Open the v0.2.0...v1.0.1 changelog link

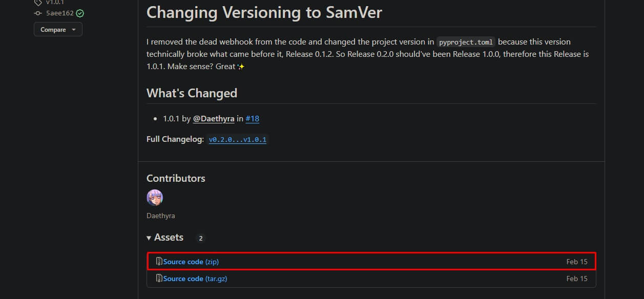tap(238, 139)
